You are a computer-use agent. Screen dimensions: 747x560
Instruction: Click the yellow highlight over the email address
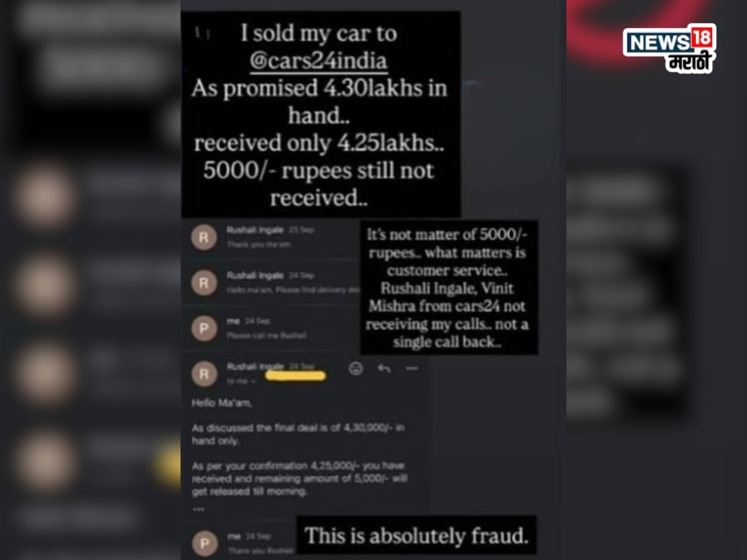pos(296,376)
